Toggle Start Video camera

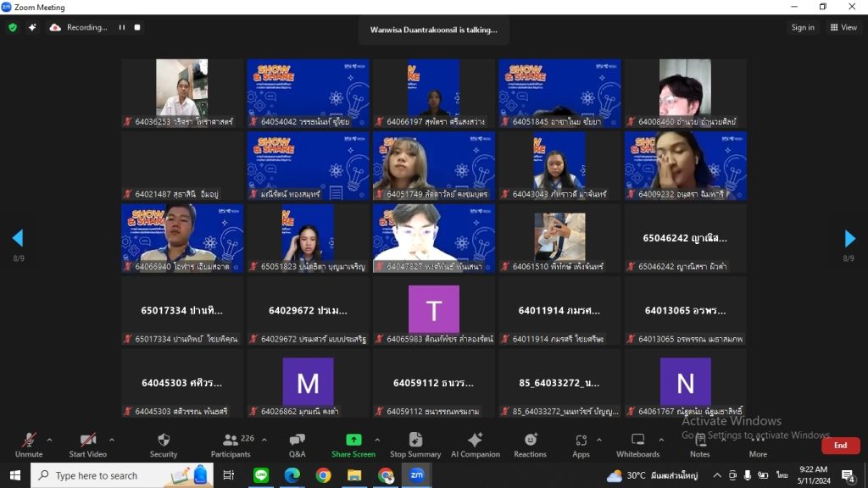(87, 446)
